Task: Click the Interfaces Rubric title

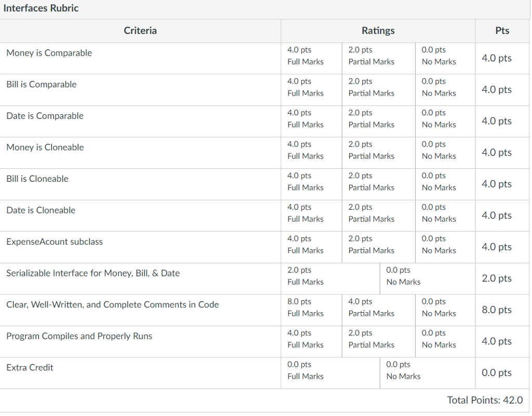Action: 41,8
